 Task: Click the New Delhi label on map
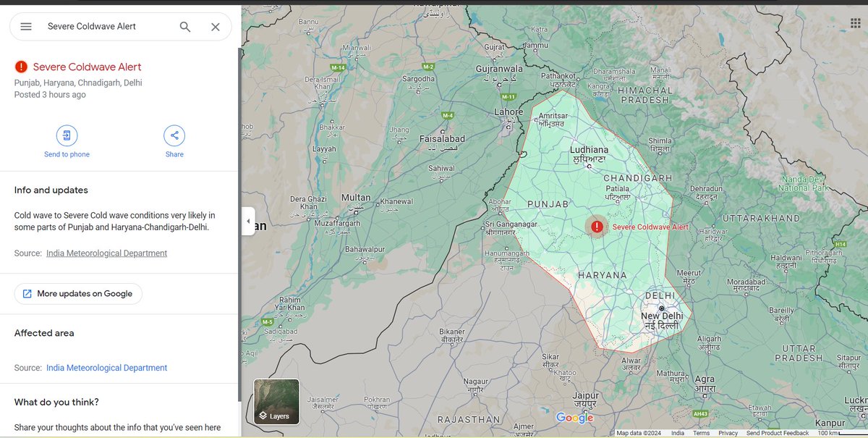coord(661,316)
